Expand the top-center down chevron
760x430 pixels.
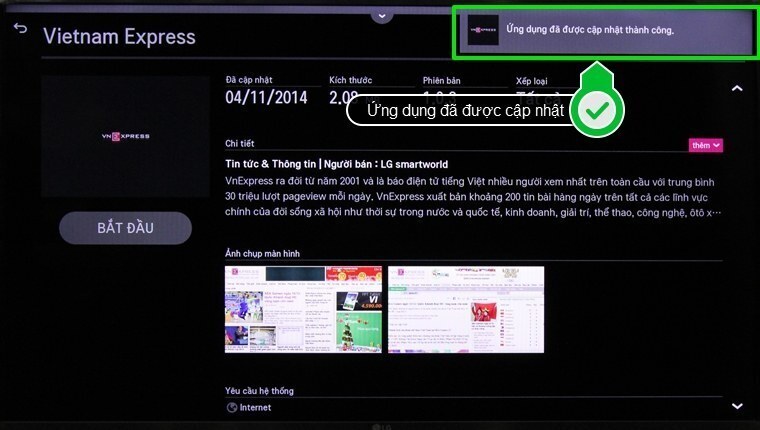pyautogui.click(x=380, y=15)
